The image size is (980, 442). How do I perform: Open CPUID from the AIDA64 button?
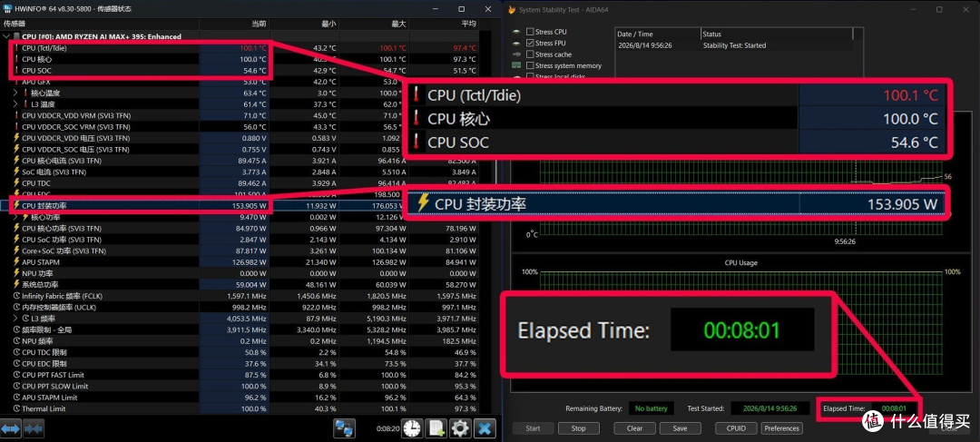[737, 428]
